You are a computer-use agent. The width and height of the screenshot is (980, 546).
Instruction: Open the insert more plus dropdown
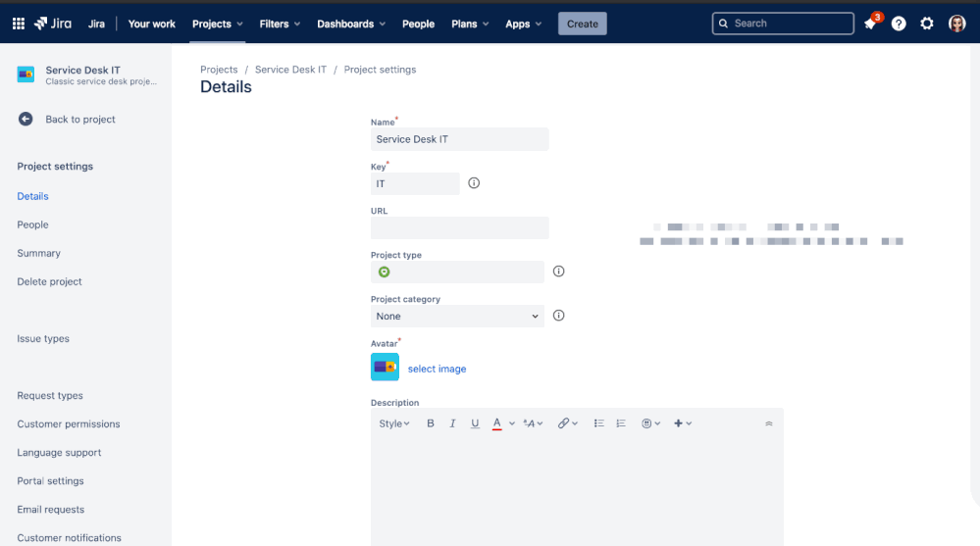(683, 423)
